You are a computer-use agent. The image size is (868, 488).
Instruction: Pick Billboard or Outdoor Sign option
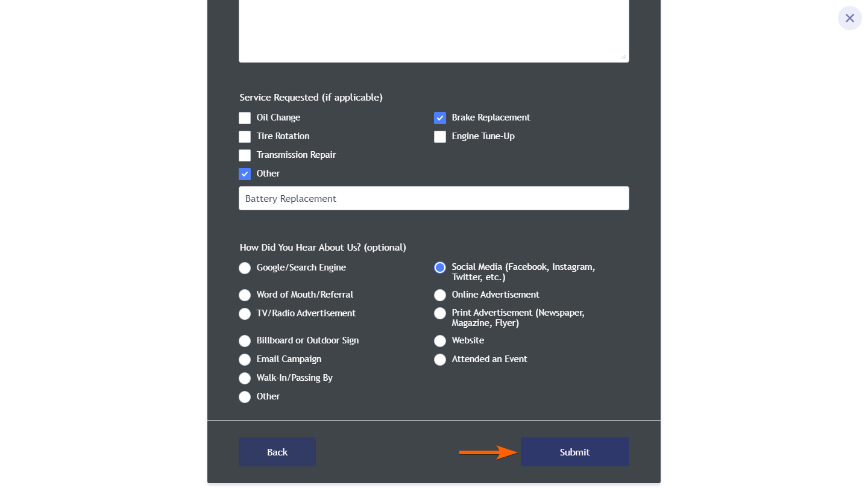pos(245,341)
